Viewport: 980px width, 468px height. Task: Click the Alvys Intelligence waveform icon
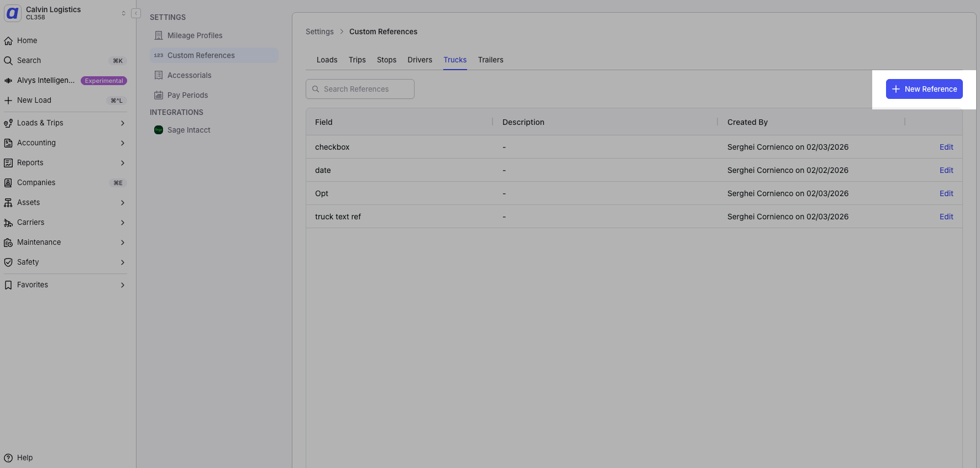(8, 81)
